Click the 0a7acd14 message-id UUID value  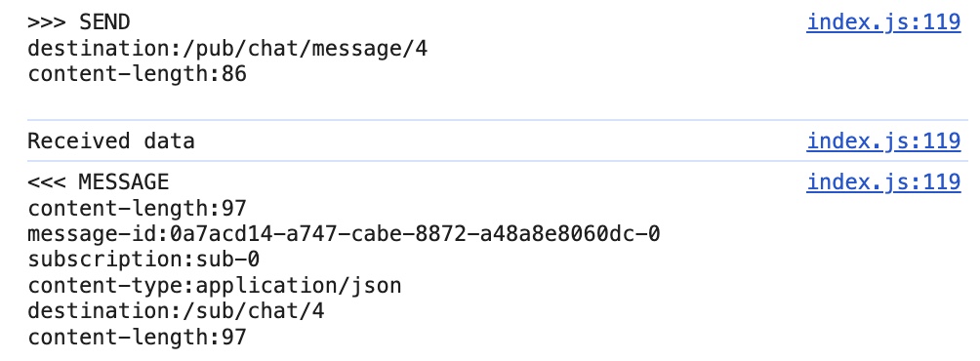(415, 234)
